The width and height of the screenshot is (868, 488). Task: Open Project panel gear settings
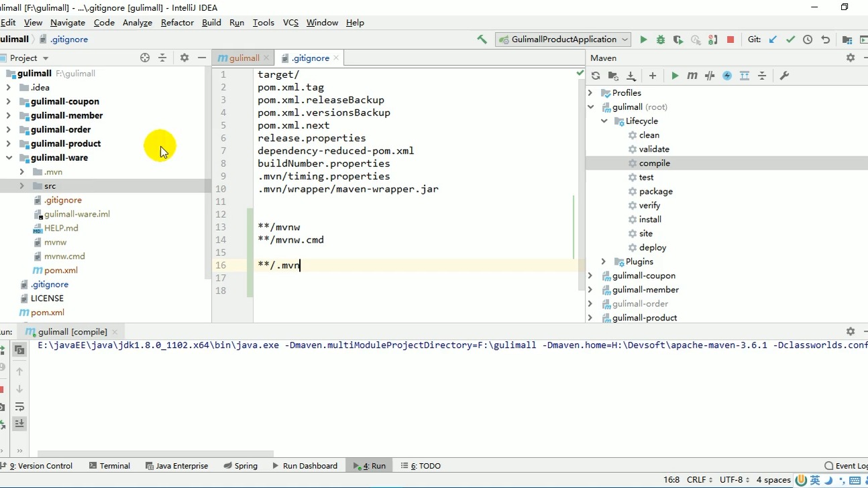pyautogui.click(x=184, y=58)
